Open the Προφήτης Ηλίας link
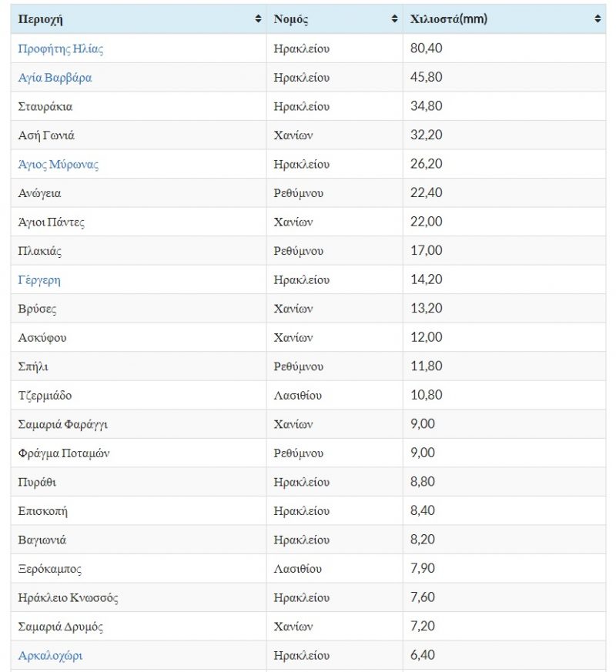The width and height of the screenshot is (616, 672). pos(61,49)
